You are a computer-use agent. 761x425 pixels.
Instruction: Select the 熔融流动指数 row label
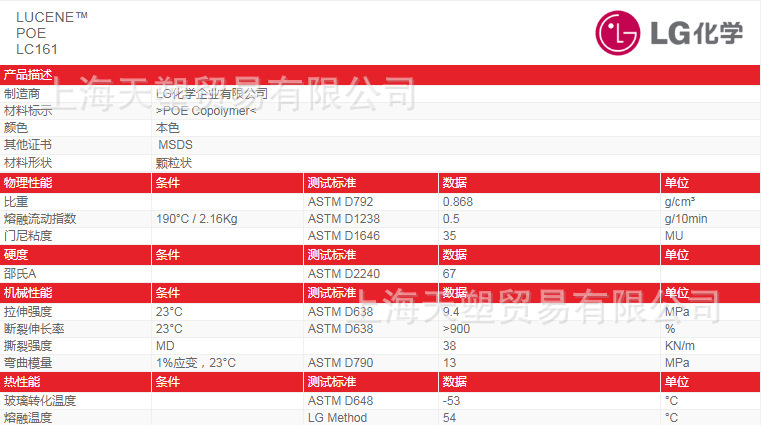(40, 218)
